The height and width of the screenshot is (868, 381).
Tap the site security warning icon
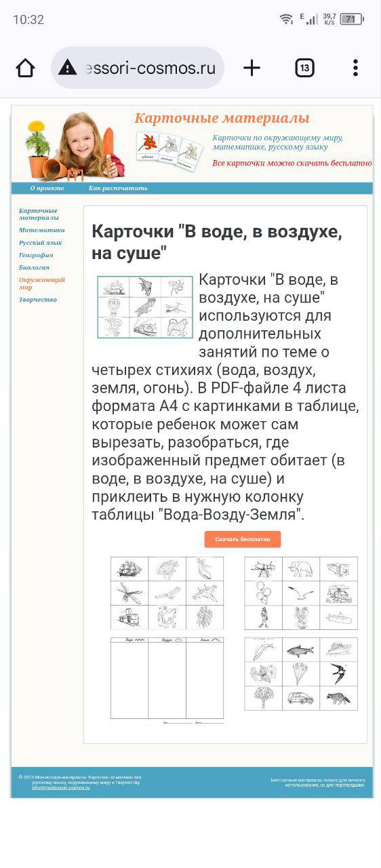point(68,68)
